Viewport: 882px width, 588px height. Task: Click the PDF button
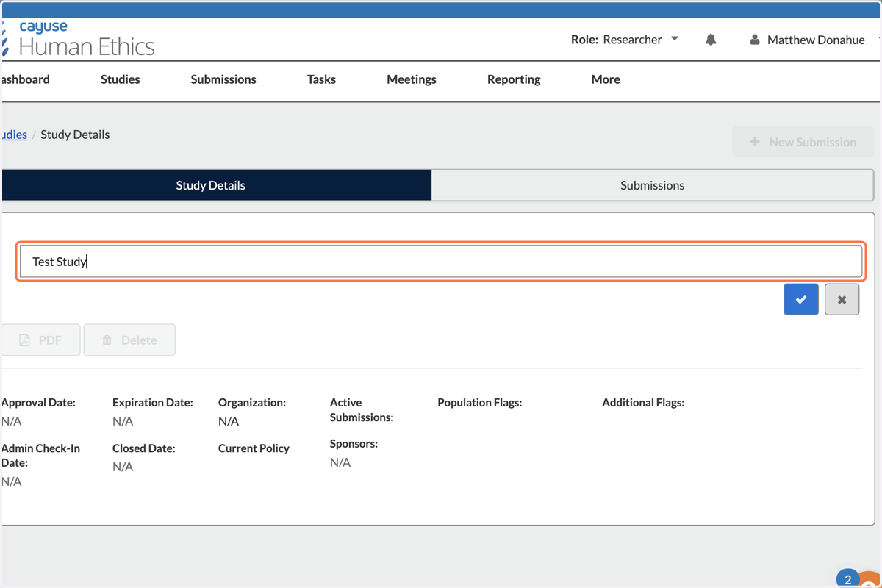pyautogui.click(x=40, y=340)
